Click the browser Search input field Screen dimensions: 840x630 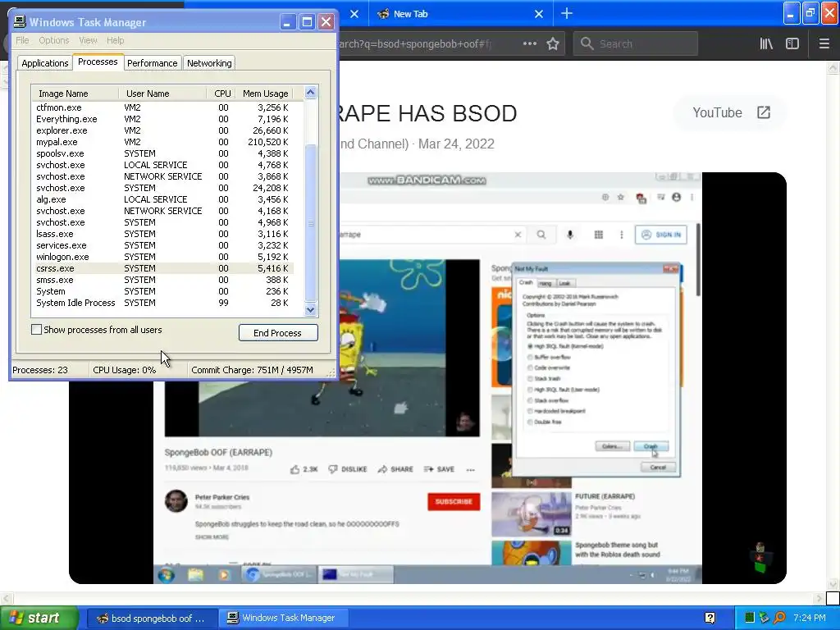[x=636, y=43]
